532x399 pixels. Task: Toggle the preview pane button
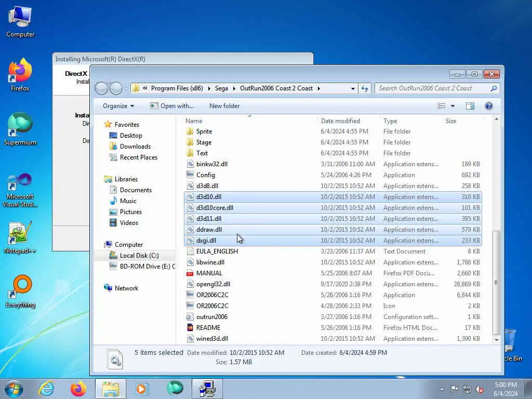pos(470,106)
